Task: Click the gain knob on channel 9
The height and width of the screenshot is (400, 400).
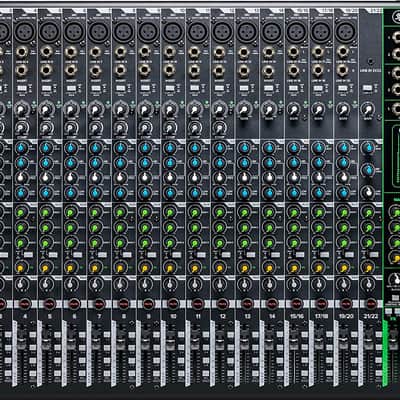Action: point(145,109)
